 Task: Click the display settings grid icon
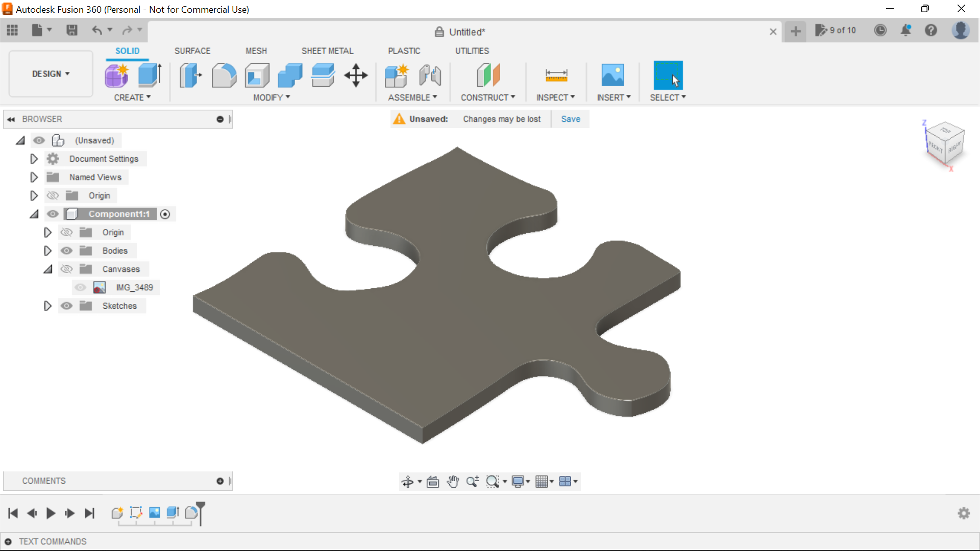click(542, 482)
